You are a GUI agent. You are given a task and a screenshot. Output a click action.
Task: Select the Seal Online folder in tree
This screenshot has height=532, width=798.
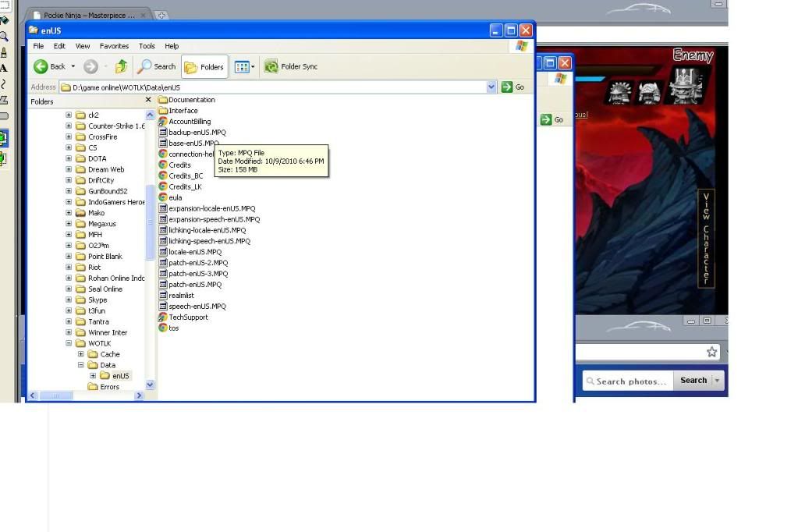click(105, 289)
